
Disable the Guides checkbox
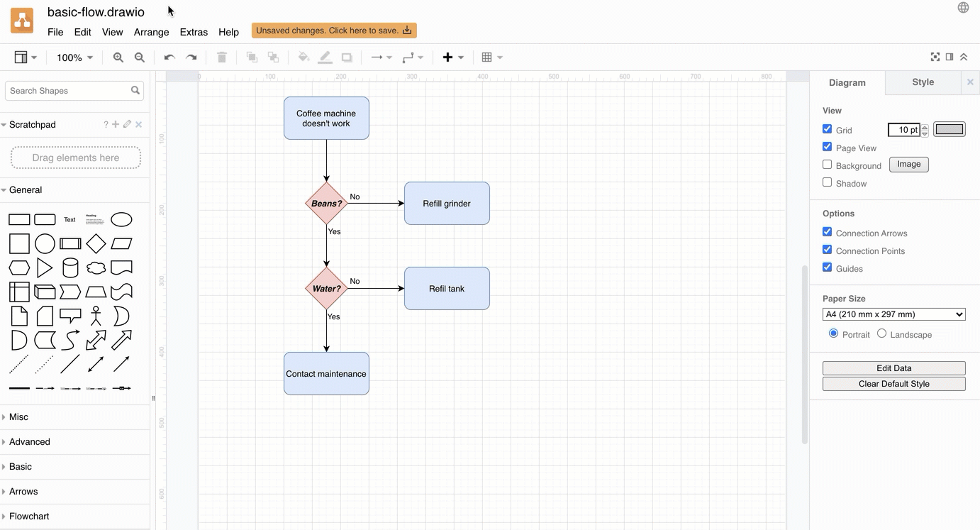[x=827, y=267]
